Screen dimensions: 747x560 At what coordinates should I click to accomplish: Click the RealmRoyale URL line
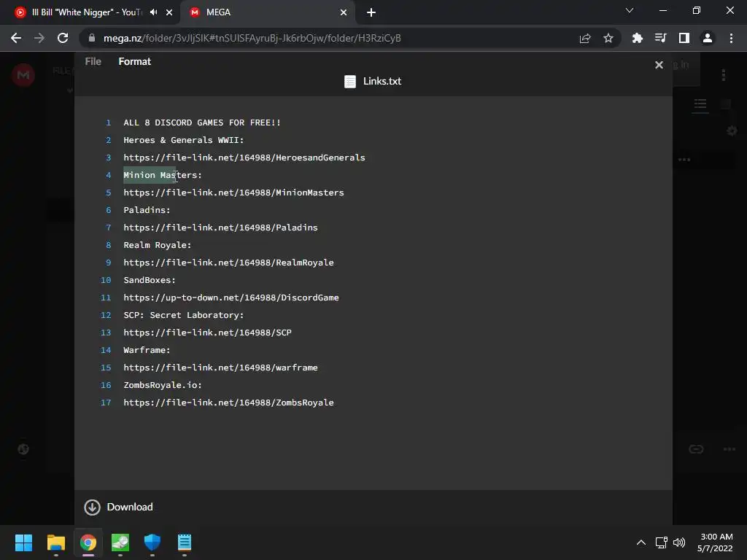(x=228, y=262)
